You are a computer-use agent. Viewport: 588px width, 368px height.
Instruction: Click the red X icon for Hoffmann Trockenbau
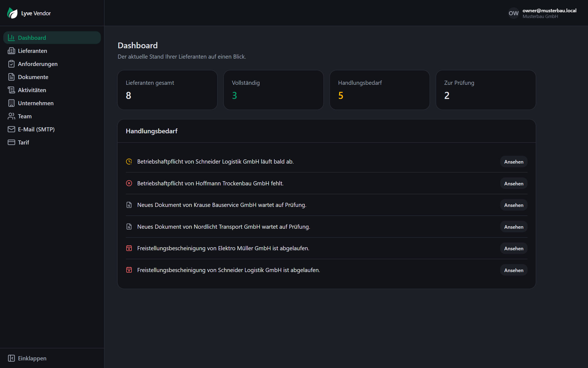(x=129, y=183)
